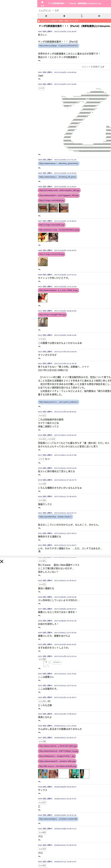Open the ＳＭ breadcrumb link
Viewport: 111px width, 868px height.
coord(57,10)
